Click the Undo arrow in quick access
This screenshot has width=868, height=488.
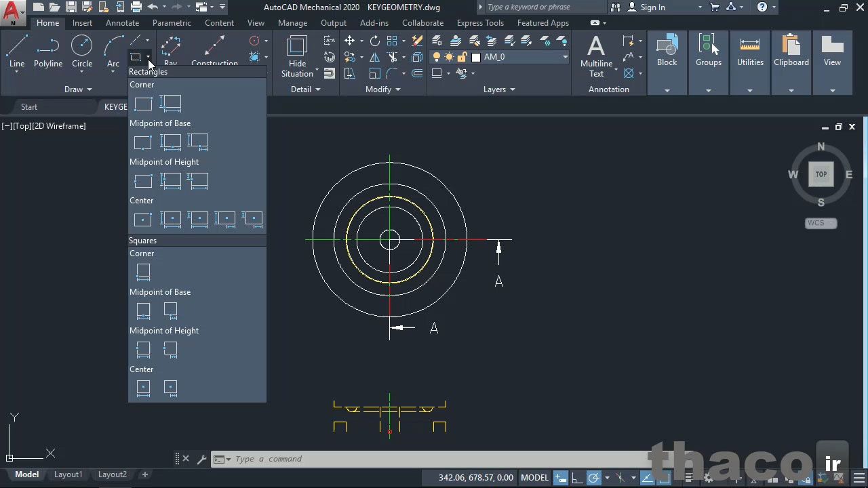point(153,7)
